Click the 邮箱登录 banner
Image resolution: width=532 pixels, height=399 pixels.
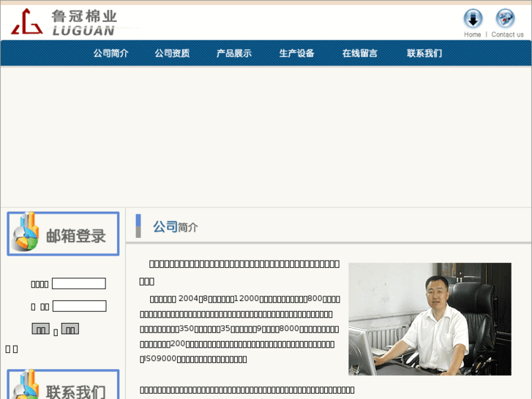point(63,234)
